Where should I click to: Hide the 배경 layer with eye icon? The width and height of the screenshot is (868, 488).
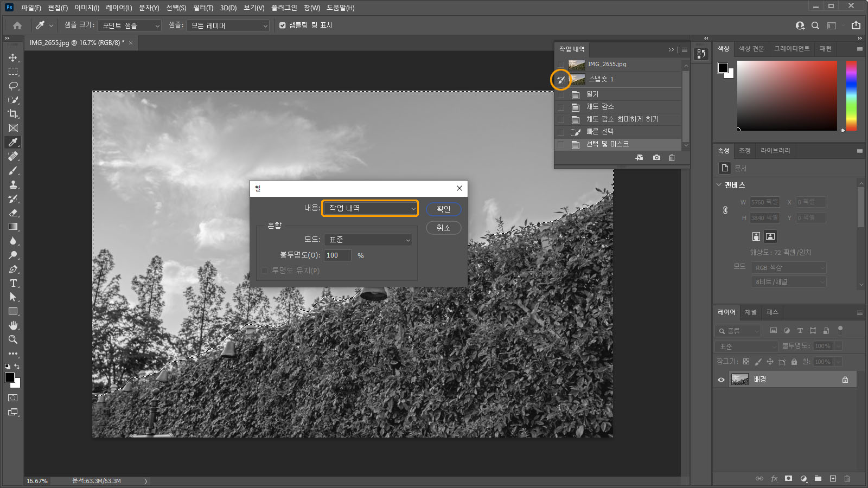click(721, 380)
